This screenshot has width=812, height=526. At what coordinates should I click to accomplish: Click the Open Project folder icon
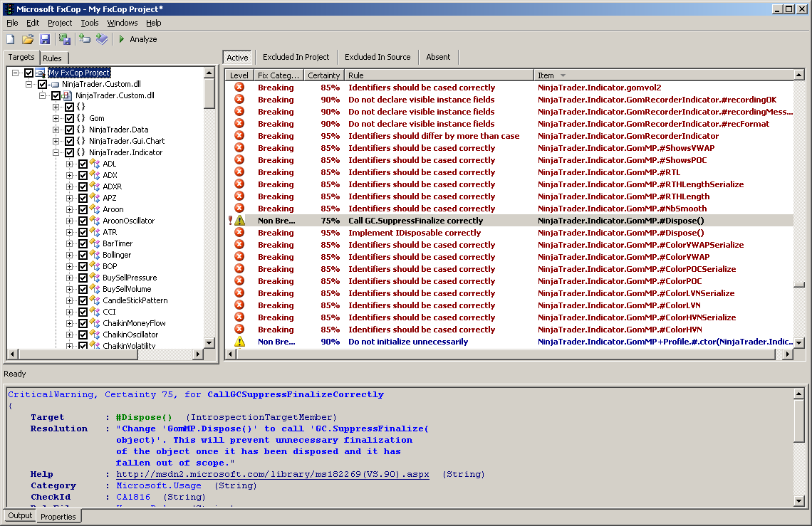[28, 39]
